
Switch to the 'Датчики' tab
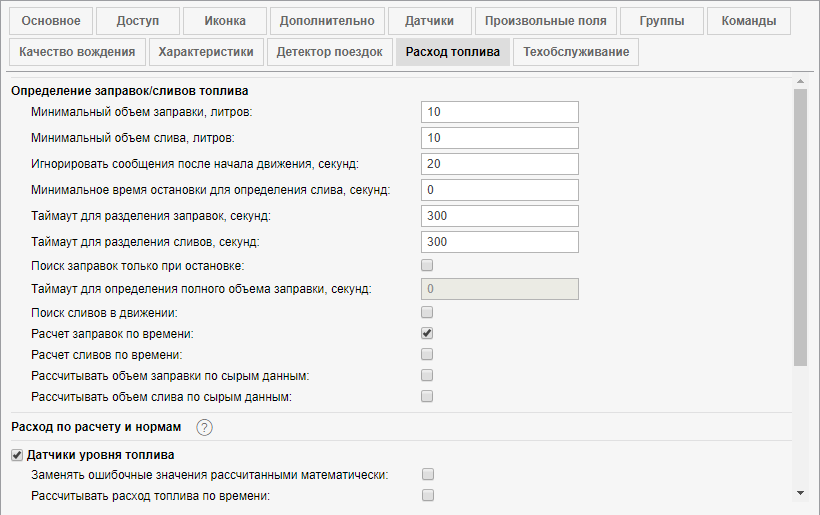point(429,20)
